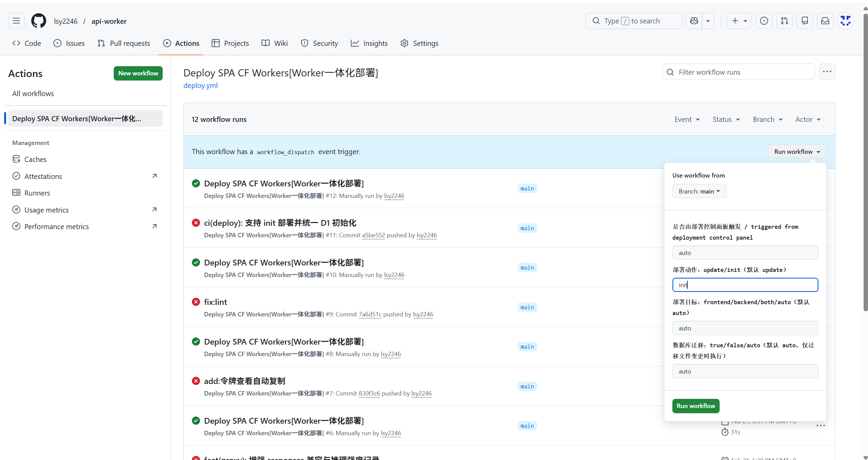Viewport: 868px width, 460px height.
Task: Click the GitHub logo home icon
Action: pos(39,21)
